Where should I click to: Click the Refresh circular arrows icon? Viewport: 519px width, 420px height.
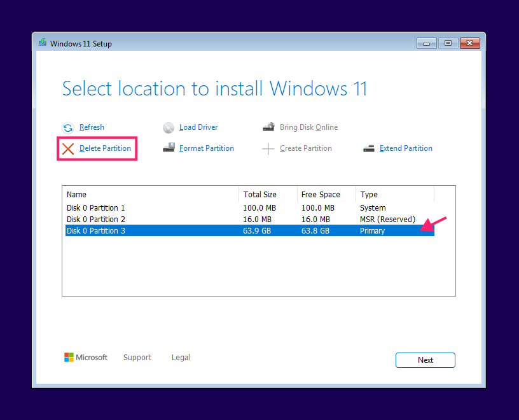68,127
